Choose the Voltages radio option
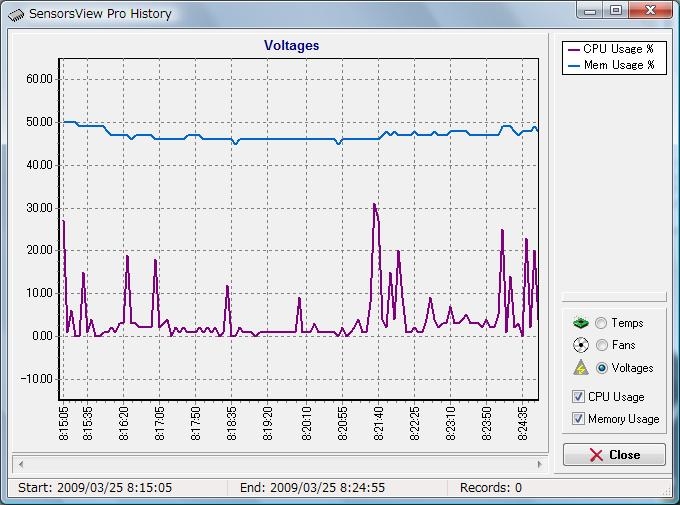The image size is (680, 505). point(601,368)
